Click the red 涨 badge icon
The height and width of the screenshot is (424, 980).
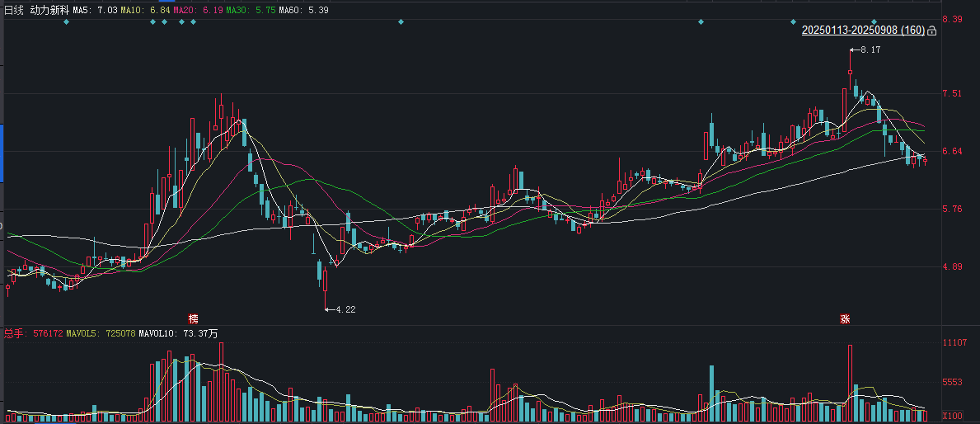(845, 319)
